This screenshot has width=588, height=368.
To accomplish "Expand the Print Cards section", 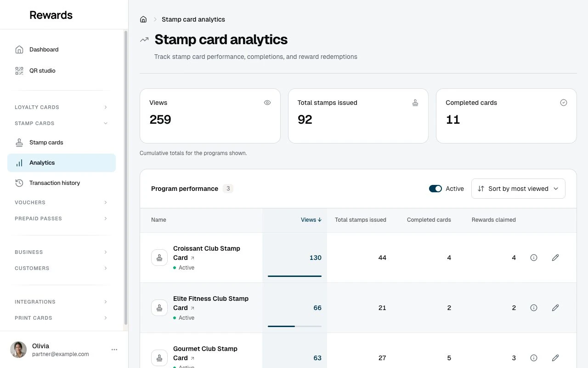I will (62, 318).
